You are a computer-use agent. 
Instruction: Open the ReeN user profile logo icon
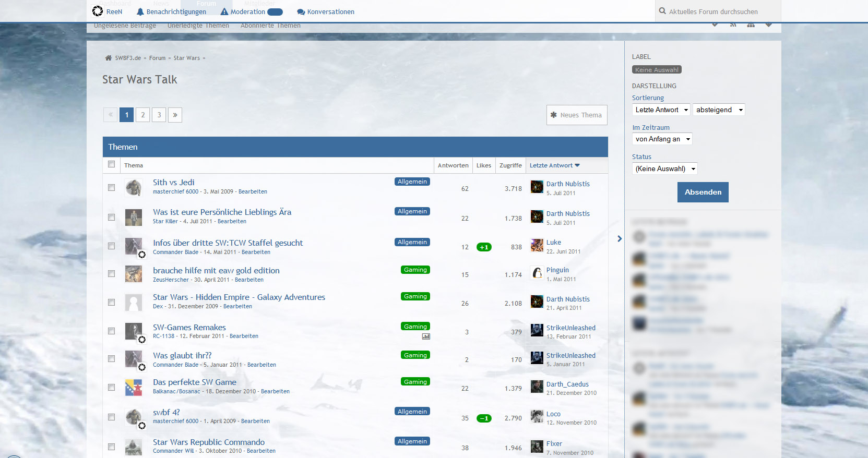tap(98, 11)
